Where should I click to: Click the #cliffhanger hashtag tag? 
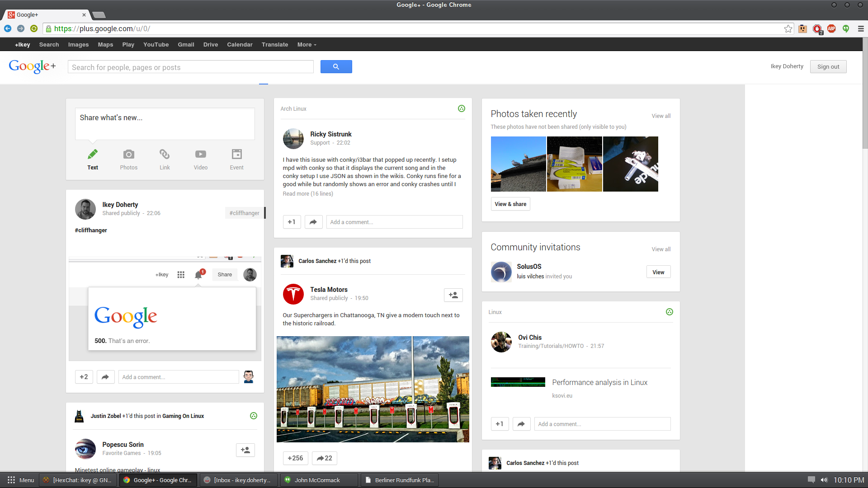244,213
